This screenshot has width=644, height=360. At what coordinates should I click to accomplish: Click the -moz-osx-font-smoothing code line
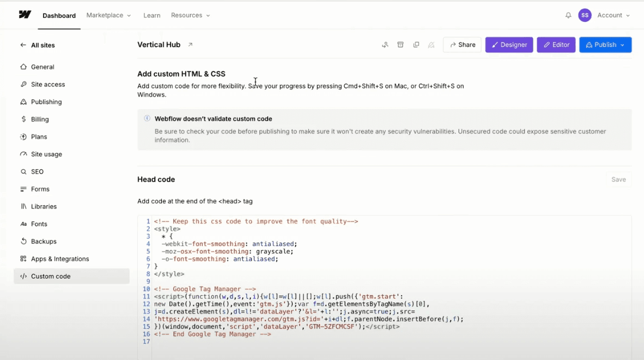click(227, 251)
